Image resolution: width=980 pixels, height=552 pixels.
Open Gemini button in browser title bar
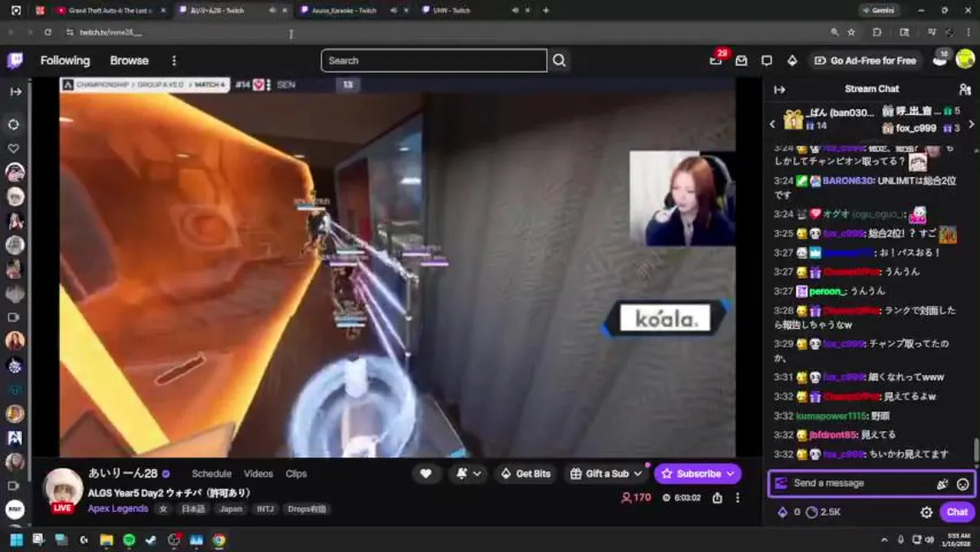point(880,11)
